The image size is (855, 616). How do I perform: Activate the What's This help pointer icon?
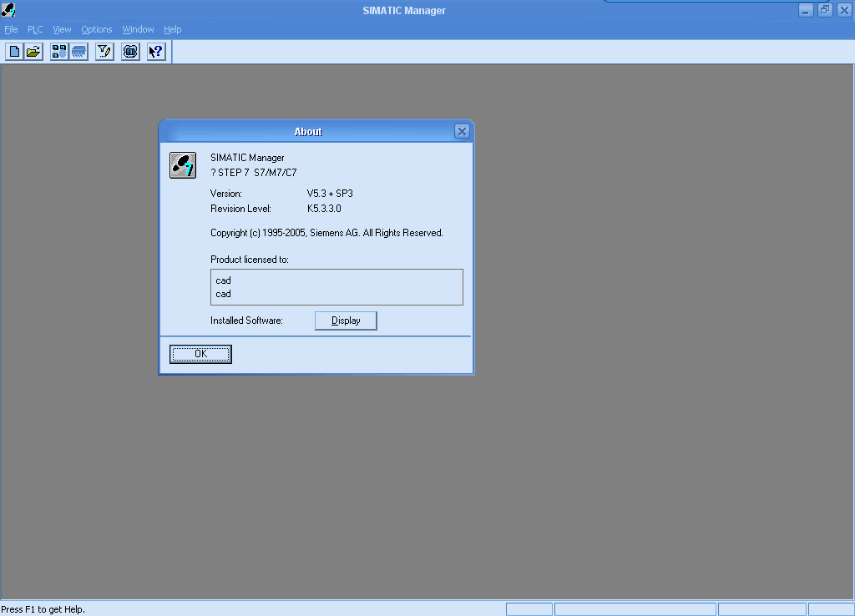coord(156,52)
